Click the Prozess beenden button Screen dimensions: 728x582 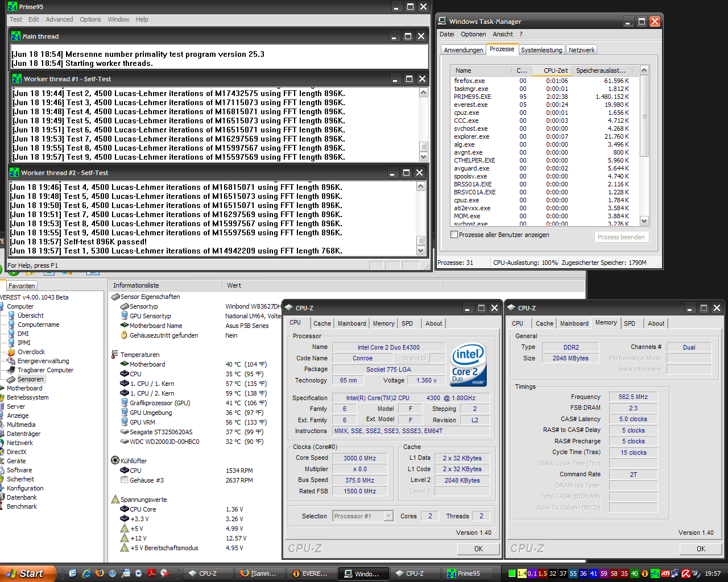click(x=621, y=237)
